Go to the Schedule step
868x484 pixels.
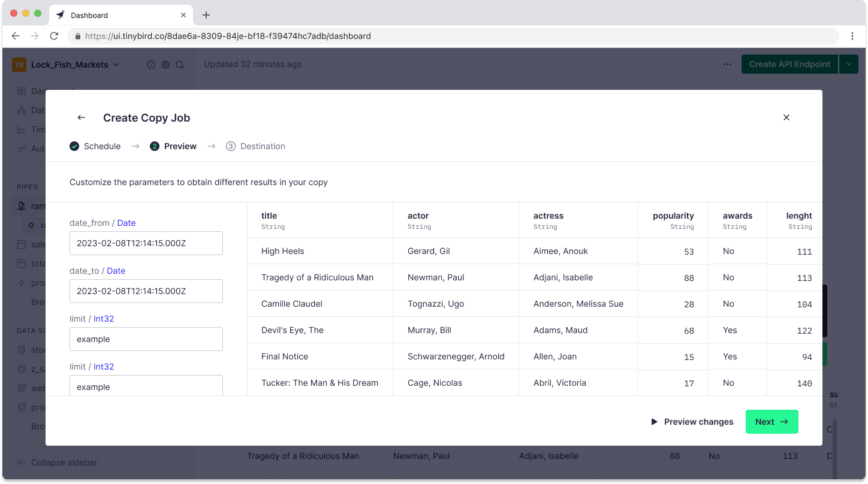click(x=95, y=146)
